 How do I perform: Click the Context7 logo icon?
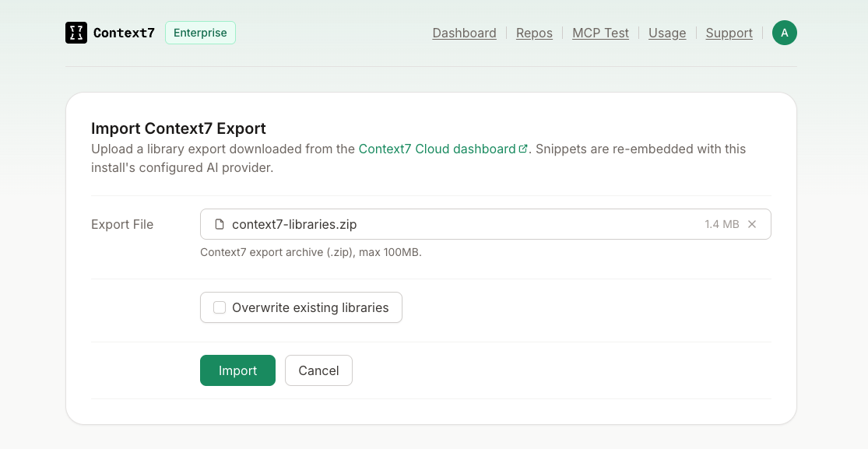(76, 33)
